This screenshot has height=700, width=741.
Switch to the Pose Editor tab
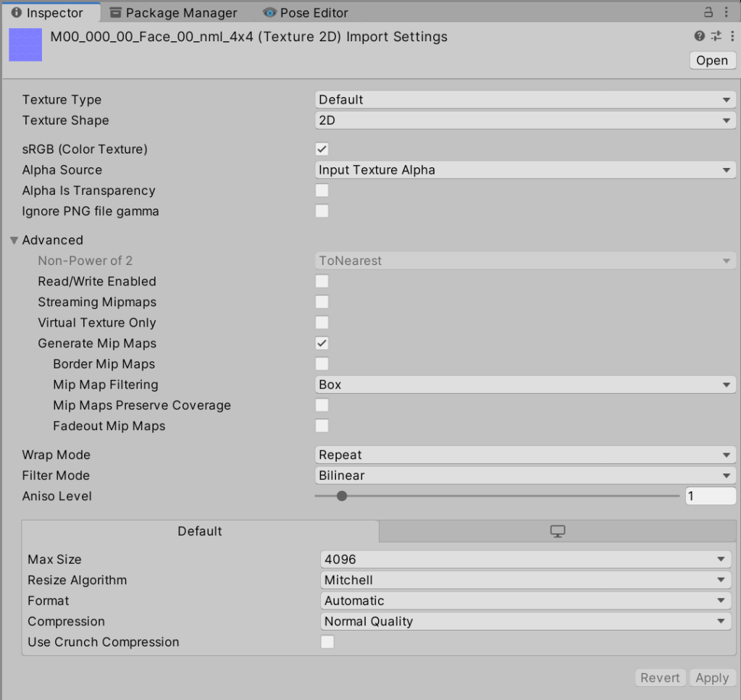(x=306, y=13)
